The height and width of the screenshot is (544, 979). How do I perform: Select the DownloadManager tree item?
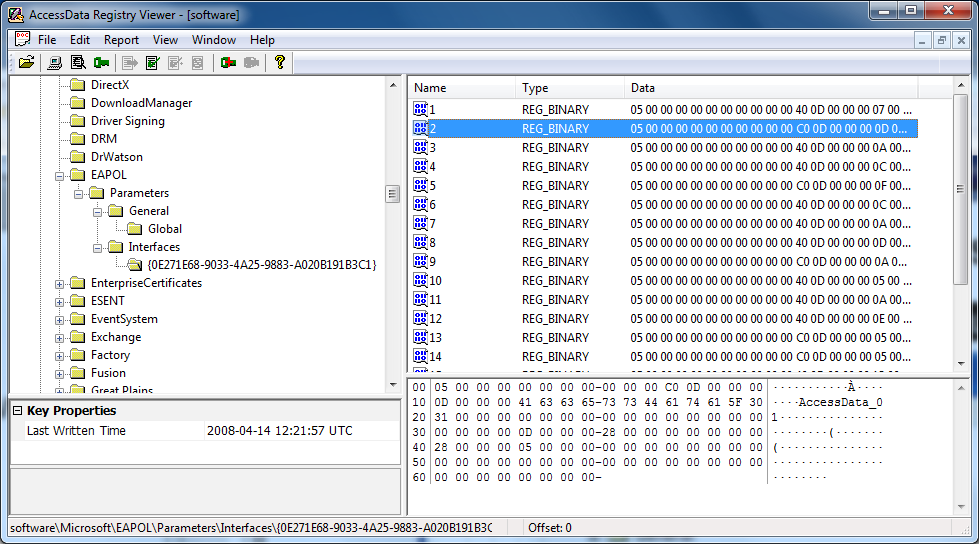142,103
